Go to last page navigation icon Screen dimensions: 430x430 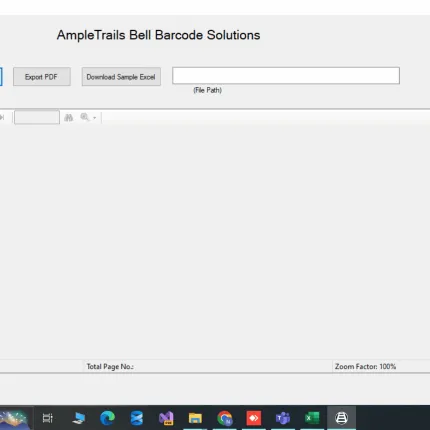(2, 117)
